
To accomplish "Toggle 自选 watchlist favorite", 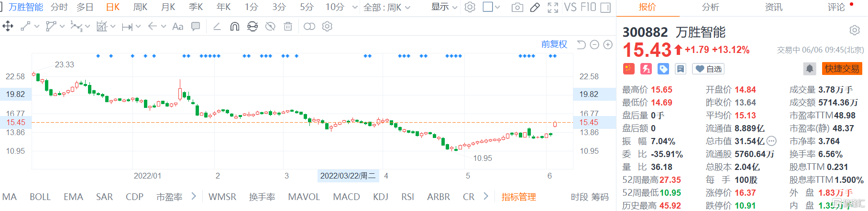I will click(x=708, y=69).
